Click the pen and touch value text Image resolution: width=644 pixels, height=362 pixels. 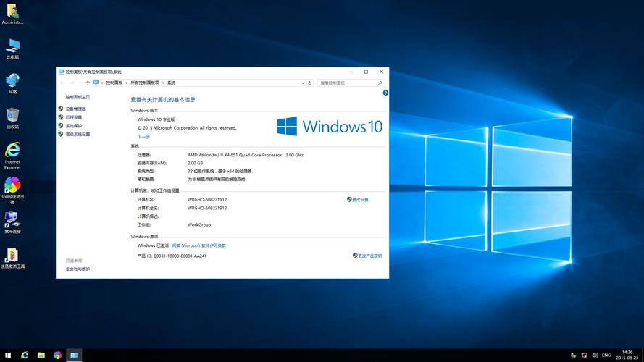click(x=216, y=180)
